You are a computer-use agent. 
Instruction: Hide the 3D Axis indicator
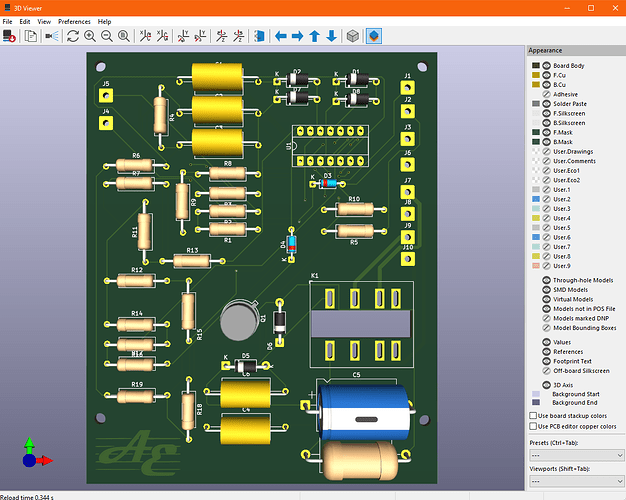pos(547,385)
